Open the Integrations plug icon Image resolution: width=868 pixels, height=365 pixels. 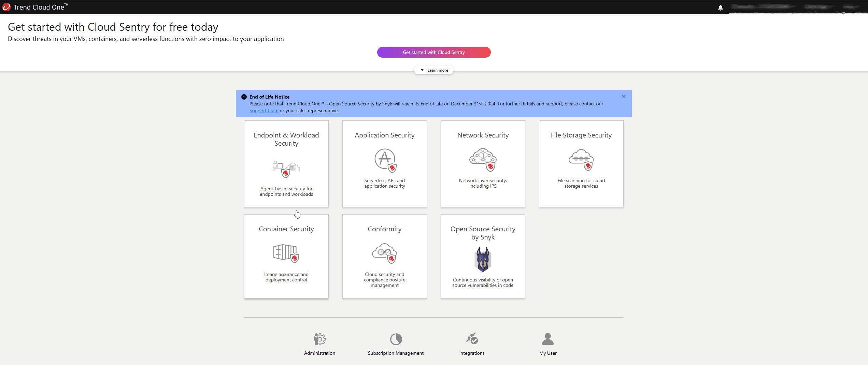(472, 339)
